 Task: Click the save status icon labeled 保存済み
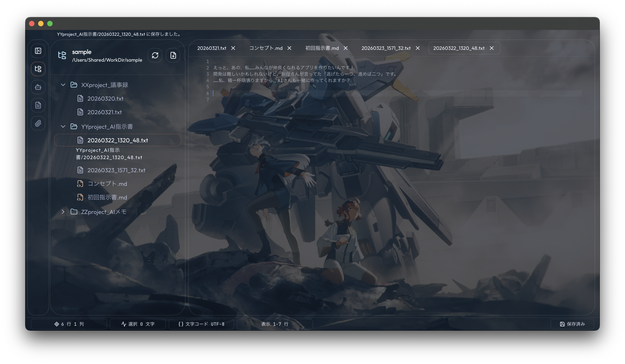click(x=573, y=324)
